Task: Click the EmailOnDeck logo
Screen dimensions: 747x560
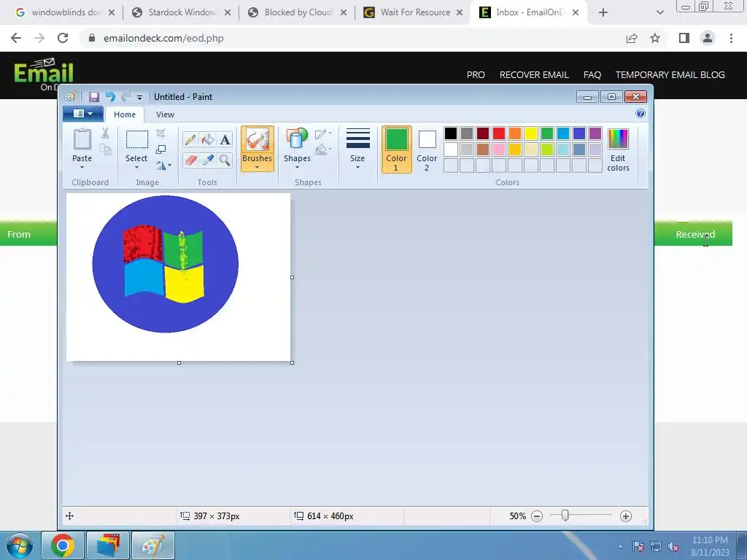Action: 43,74
